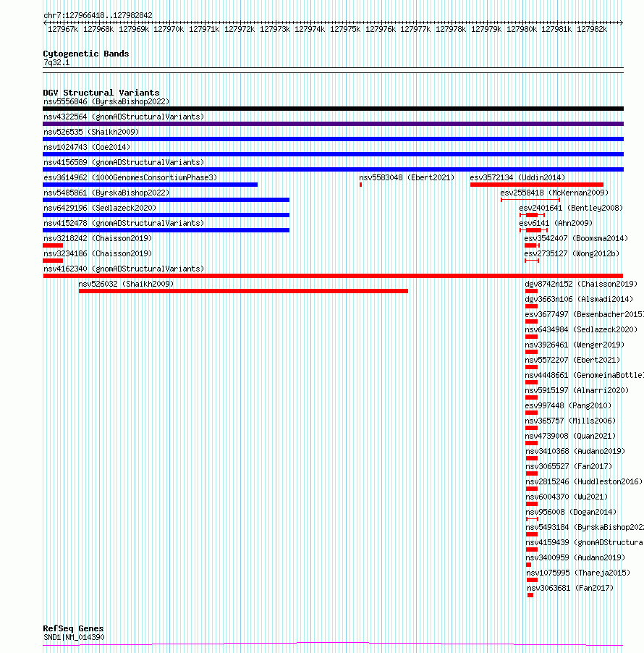Viewport: 644px width, 653px height.
Task: Open esv3542407 (Boomsma2014) variant
Action: tap(576, 239)
